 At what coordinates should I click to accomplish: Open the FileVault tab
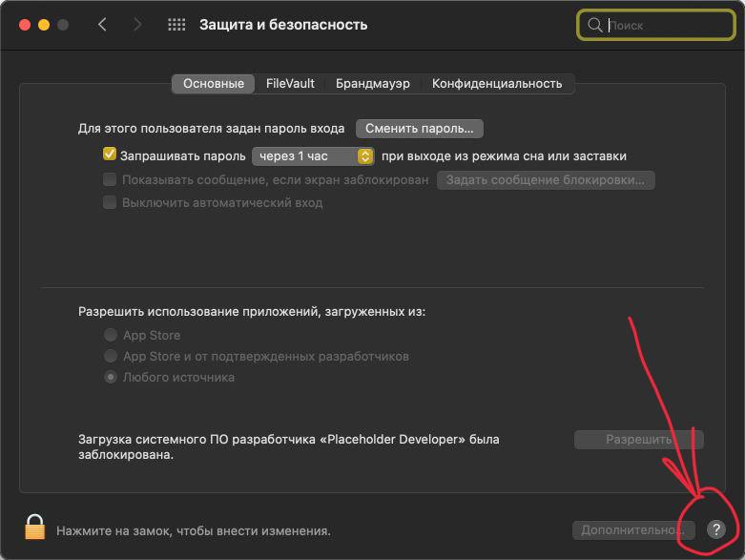click(290, 84)
